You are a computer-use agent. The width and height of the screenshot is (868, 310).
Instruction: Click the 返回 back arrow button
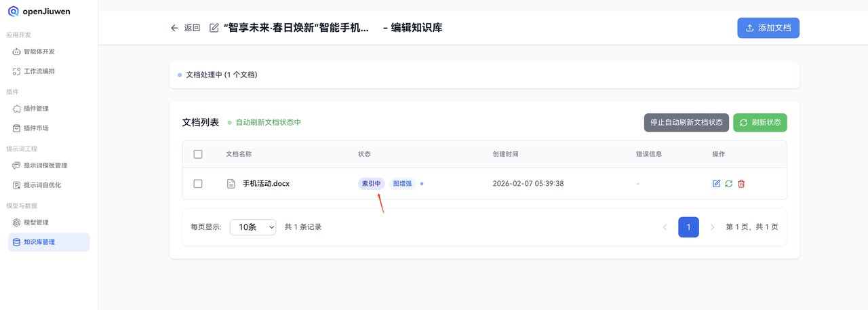click(185, 28)
